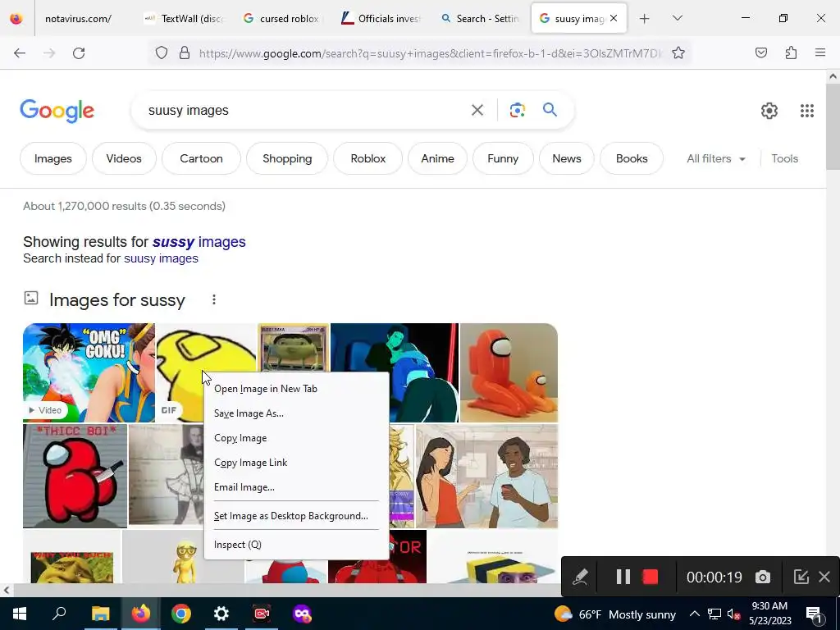Choose Set Image as Desktop Background
840x630 pixels.
(x=296, y=516)
